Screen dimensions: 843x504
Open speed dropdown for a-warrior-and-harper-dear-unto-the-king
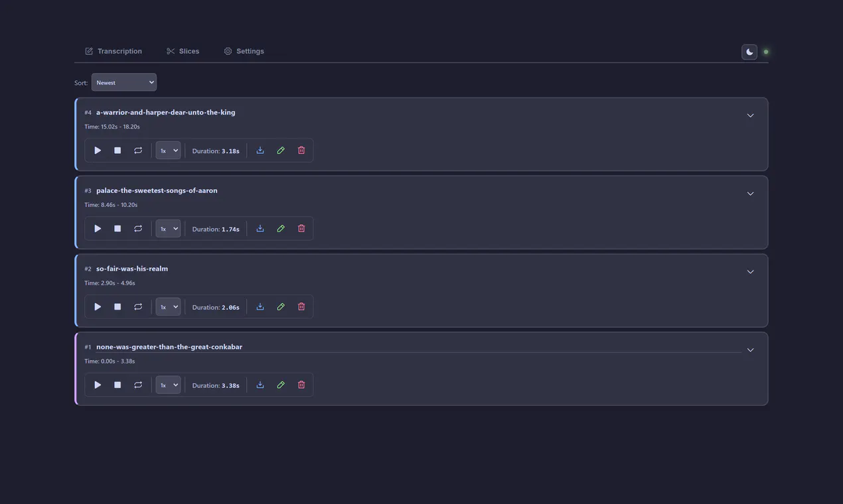[168, 151]
